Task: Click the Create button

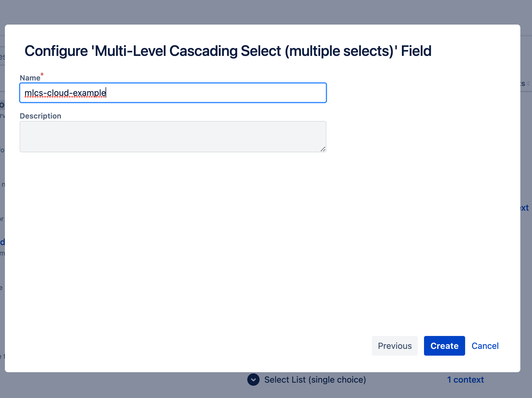Action: click(444, 346)
